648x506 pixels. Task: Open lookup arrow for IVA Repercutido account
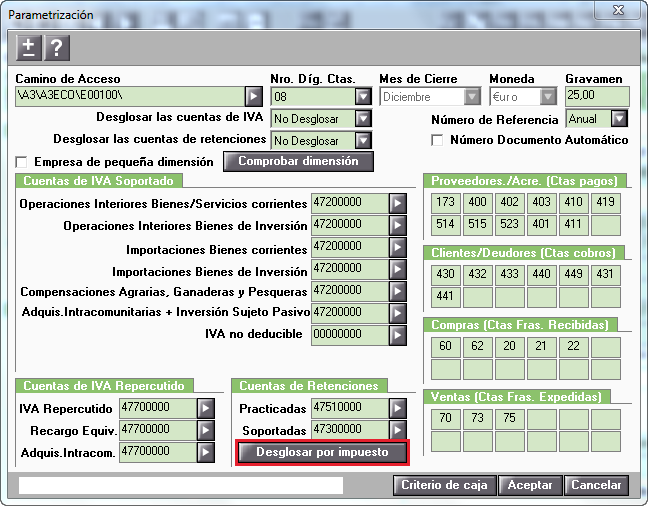(206, 408)
